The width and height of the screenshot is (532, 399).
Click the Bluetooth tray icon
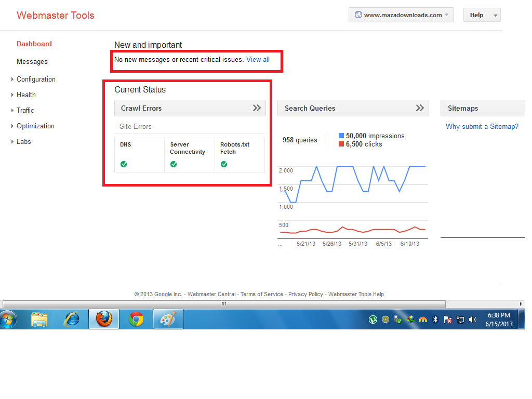coord(435,320)
